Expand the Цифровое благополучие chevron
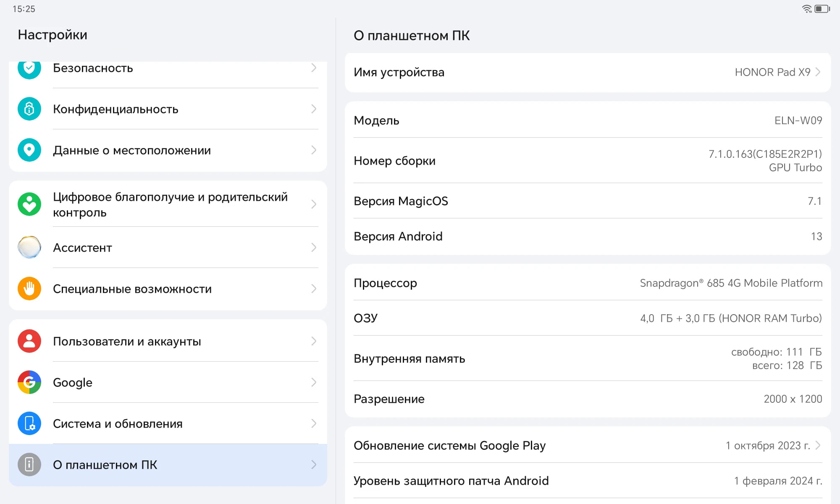840x504 pixels. [314, 205]
